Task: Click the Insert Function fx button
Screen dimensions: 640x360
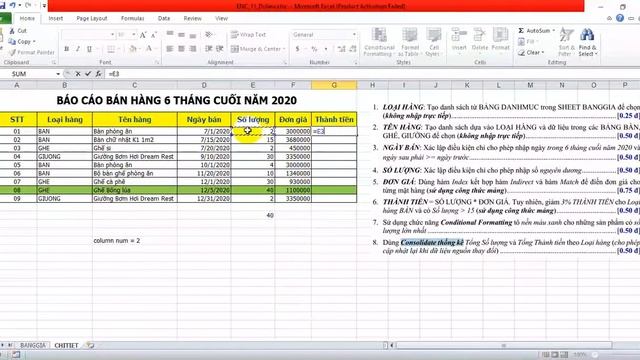Action: [x=98, y=74]
